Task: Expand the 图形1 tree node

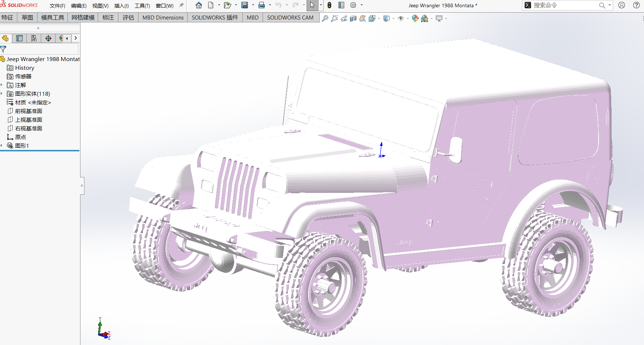Action: [x=2, y=146]
